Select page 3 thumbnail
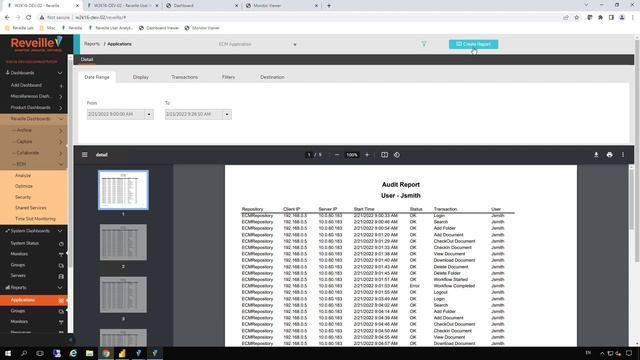Image resolution: width=640 pixels, height=360 pixels. pos(123,294)
